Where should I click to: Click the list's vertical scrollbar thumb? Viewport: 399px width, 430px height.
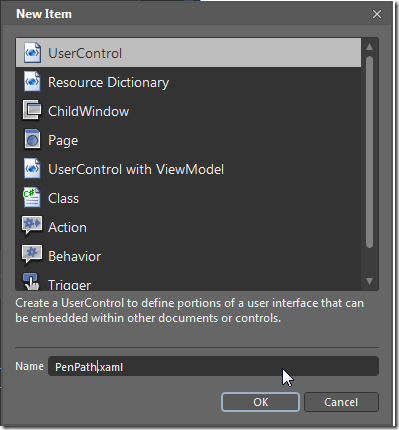click(x=369, y=152)
